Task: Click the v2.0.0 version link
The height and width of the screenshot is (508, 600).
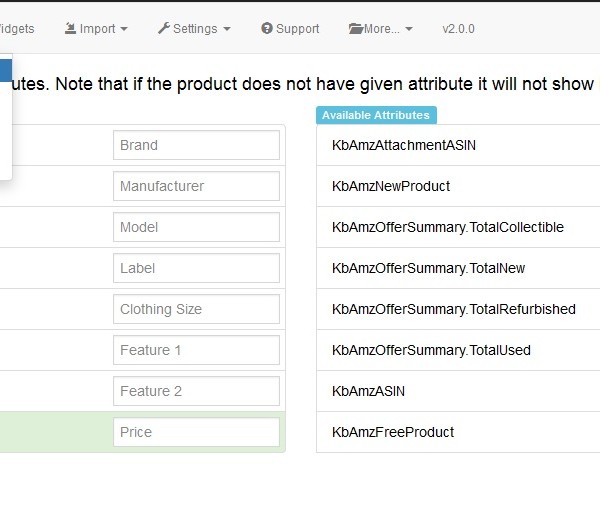Action: (x=458, y=29)
